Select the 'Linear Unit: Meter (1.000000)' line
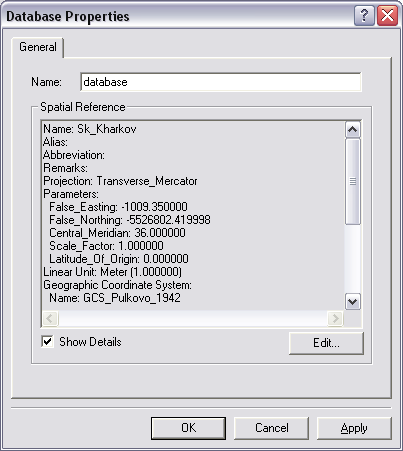Viewport: 403px width, 451px height. coord(113,272)
